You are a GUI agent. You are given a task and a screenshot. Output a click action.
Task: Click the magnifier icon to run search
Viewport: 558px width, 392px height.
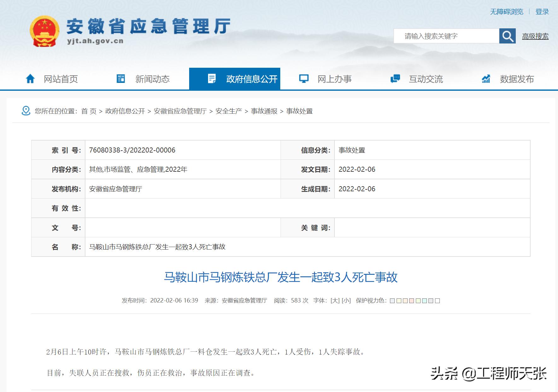tap(507, 36)
